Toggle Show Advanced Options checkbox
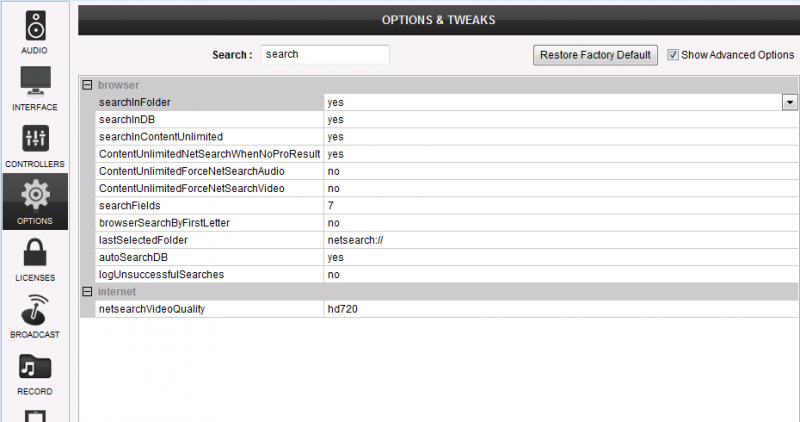Viewport: 800px width, 422px height. (673, 55)
